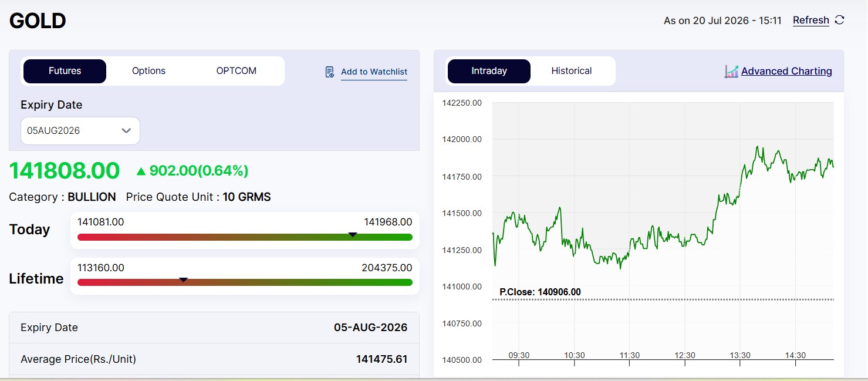868x381 pixels.
Task: Click the 12:30 time axis label
Action: pyautogui.click(x=685, y=355)
